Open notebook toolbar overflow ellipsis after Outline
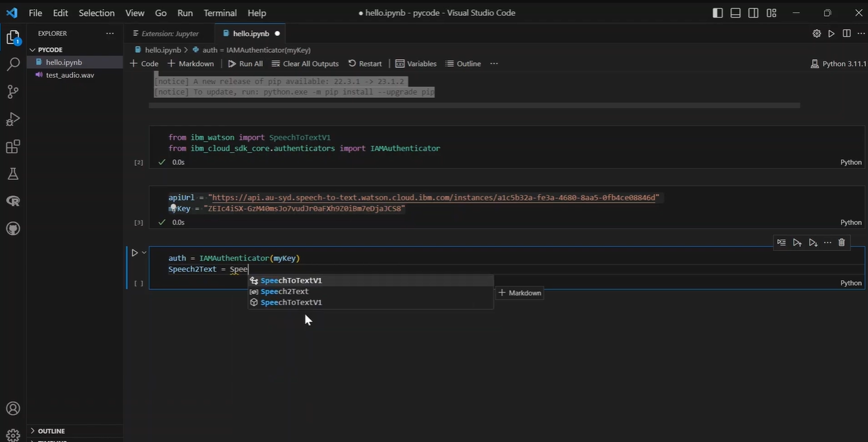 pos(494,63)
